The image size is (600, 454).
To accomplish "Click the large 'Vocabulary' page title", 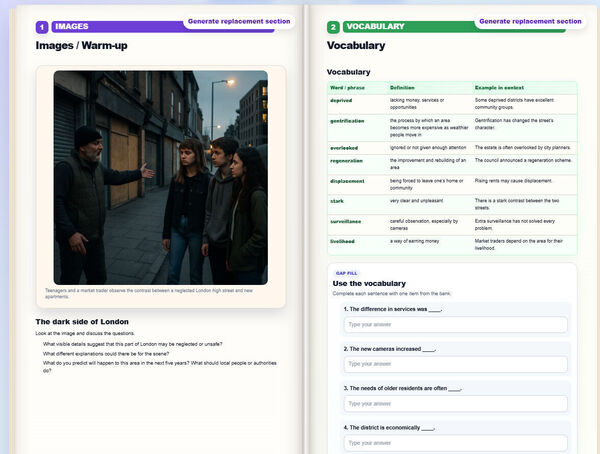I will 356,45.
